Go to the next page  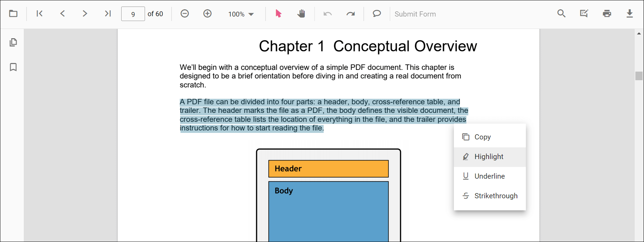click(85, 14)
